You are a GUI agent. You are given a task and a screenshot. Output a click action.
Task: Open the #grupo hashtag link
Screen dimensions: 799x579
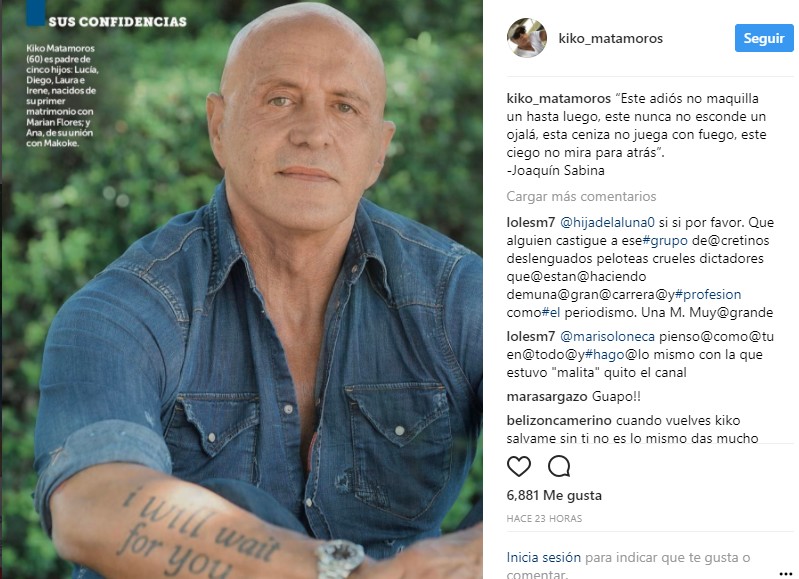click(x=665, y=241)
